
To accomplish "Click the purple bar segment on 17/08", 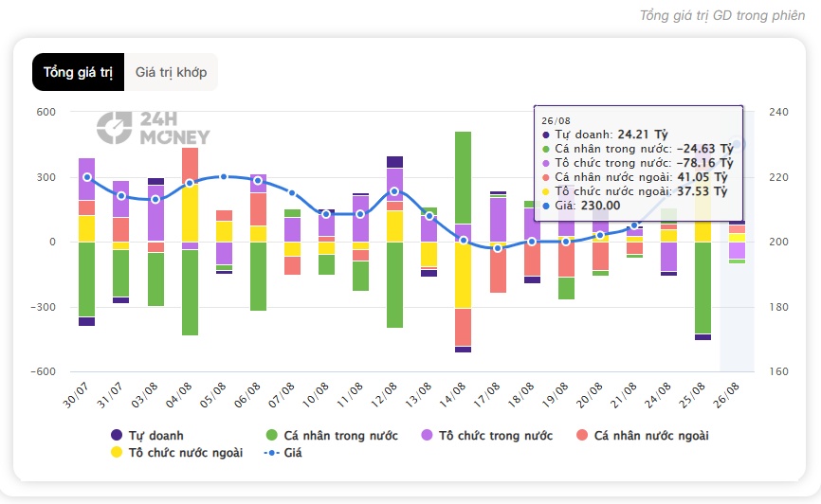I will 498,220.
